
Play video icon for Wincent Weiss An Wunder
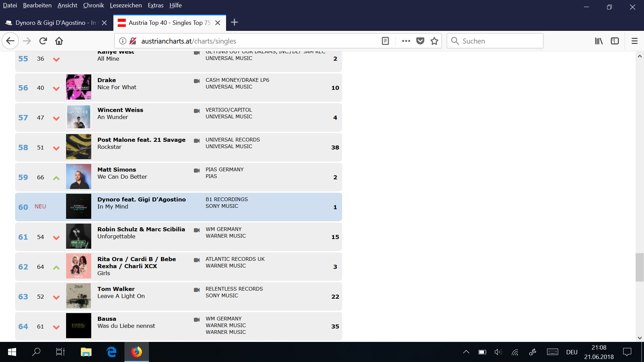point(197,111)
